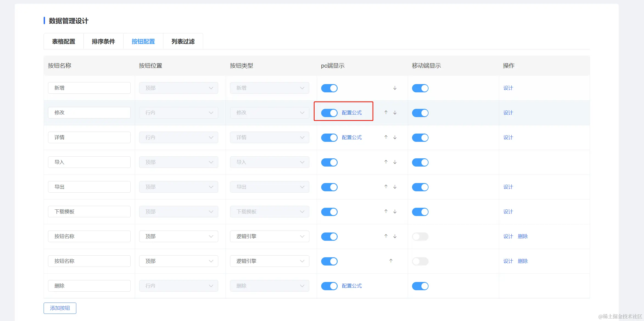The image size is (644, 321).
Task: Click up arrow in 修改 row
Action: coord(386,112)
